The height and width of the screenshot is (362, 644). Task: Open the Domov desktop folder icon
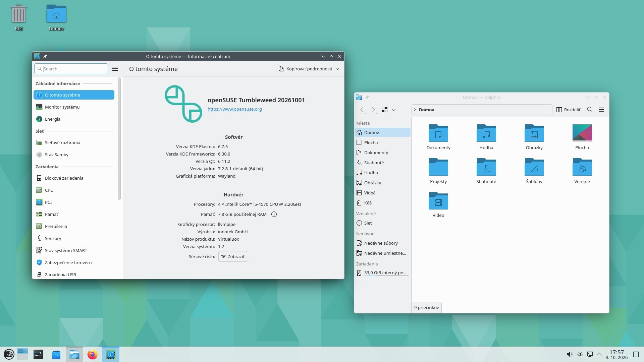[56, 18]
